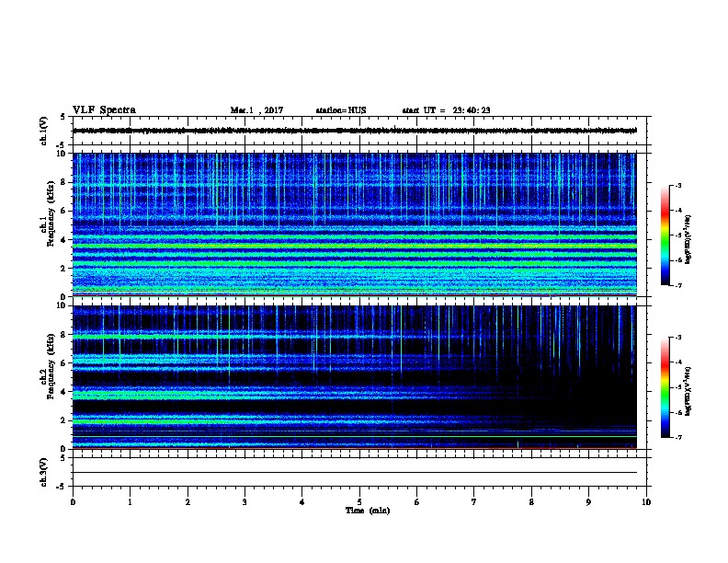Click the ch.2 spectrogram color scale bar

(x=665, y=387)
